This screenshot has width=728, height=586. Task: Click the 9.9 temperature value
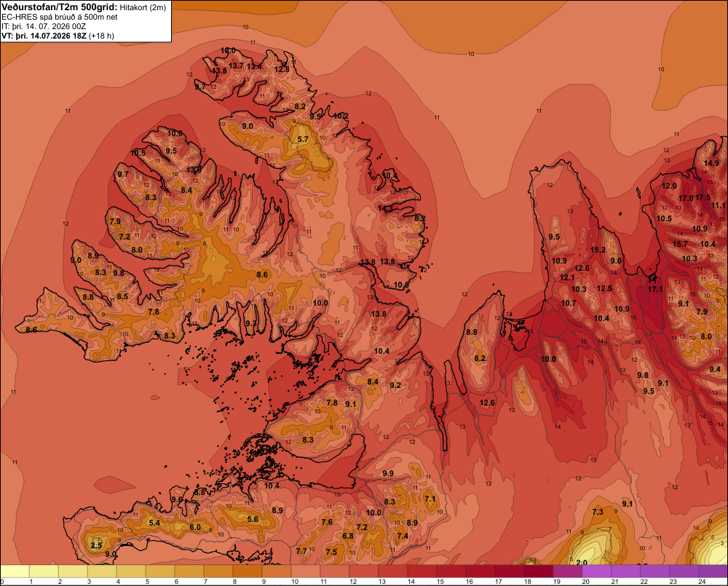(388, 473)
